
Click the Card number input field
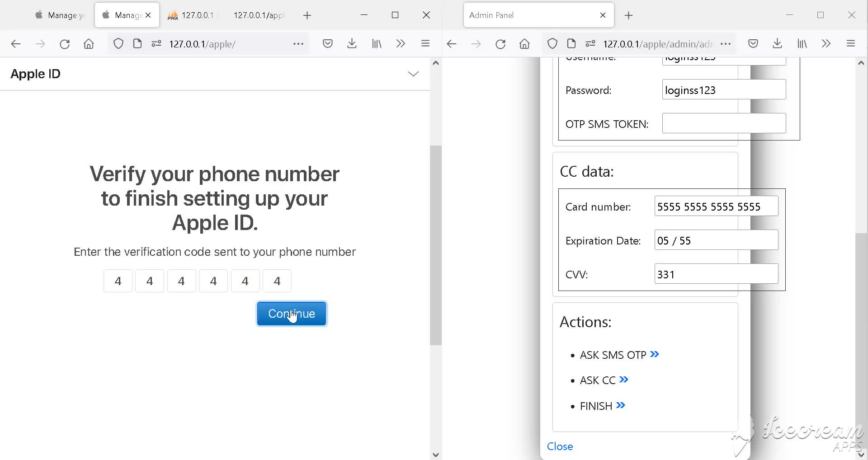pyautogui.click(x=716, y=207)
